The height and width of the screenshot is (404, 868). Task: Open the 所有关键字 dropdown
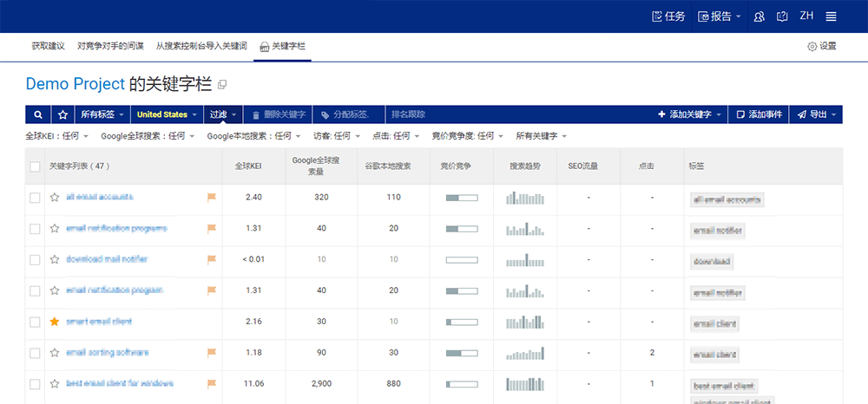pos(542,135)
